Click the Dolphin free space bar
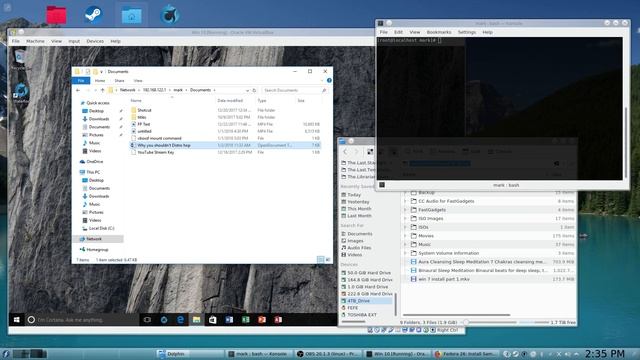 (x=534, y=322)
